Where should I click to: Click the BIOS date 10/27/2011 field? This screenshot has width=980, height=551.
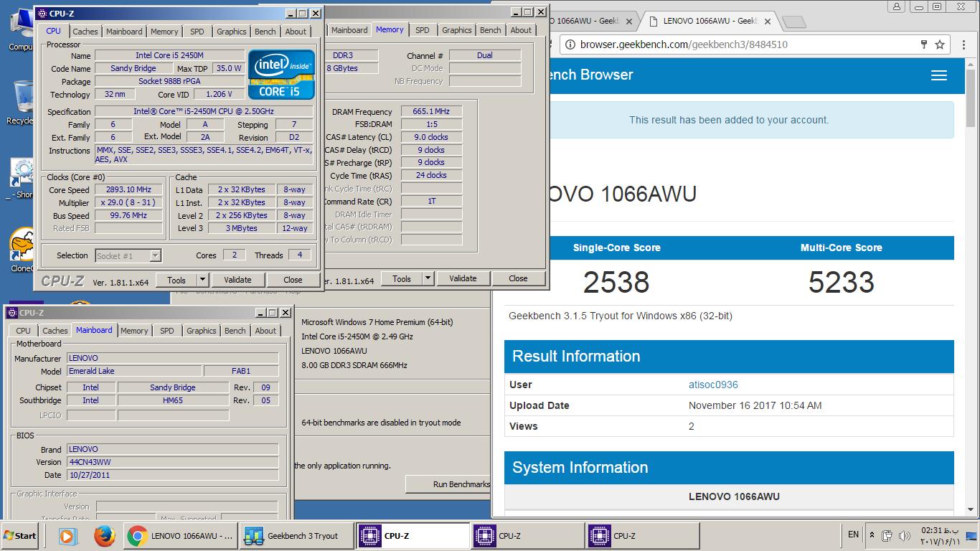[x=173, y=475]
